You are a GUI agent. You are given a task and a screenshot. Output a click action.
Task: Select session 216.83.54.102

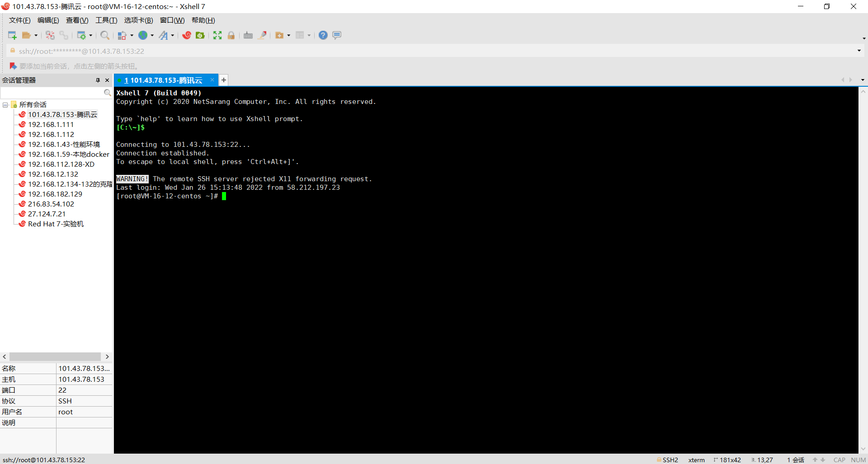(51, 204)
